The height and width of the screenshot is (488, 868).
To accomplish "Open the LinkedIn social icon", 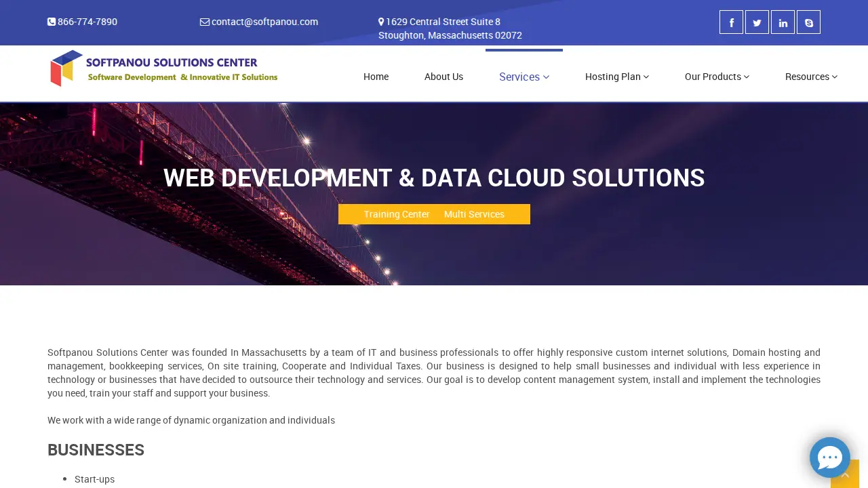I will click(783, 22).
